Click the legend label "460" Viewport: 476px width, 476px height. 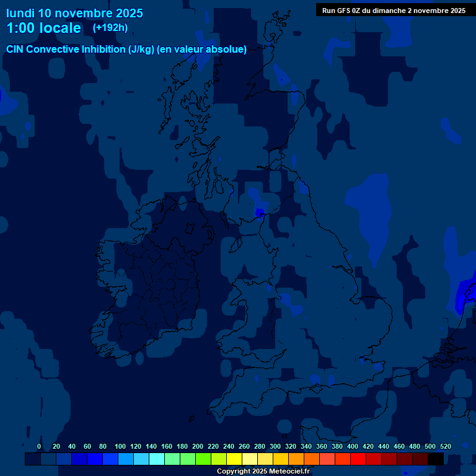[399, 446]
